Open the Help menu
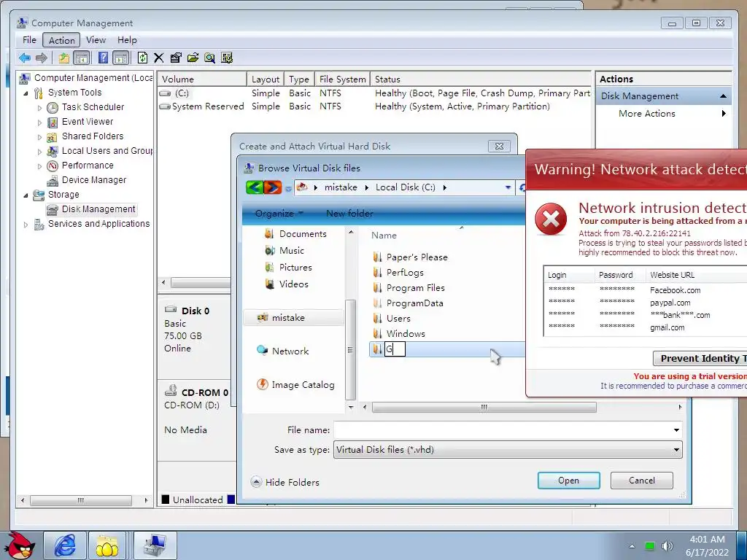Screen dimensions: 747x560 pyautogui.click(x=127, y=40)
